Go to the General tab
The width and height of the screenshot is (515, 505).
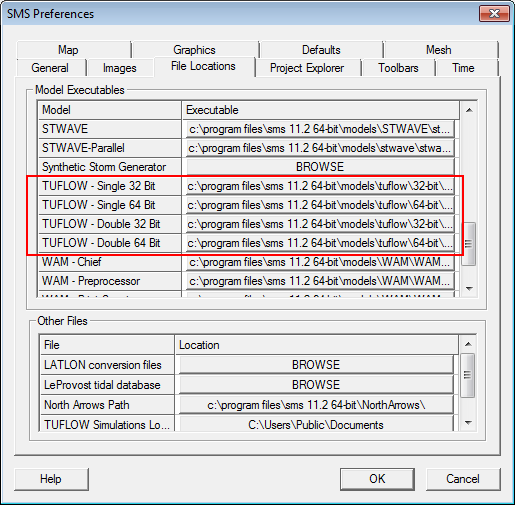pyautogui.click(x=50, y=68)
